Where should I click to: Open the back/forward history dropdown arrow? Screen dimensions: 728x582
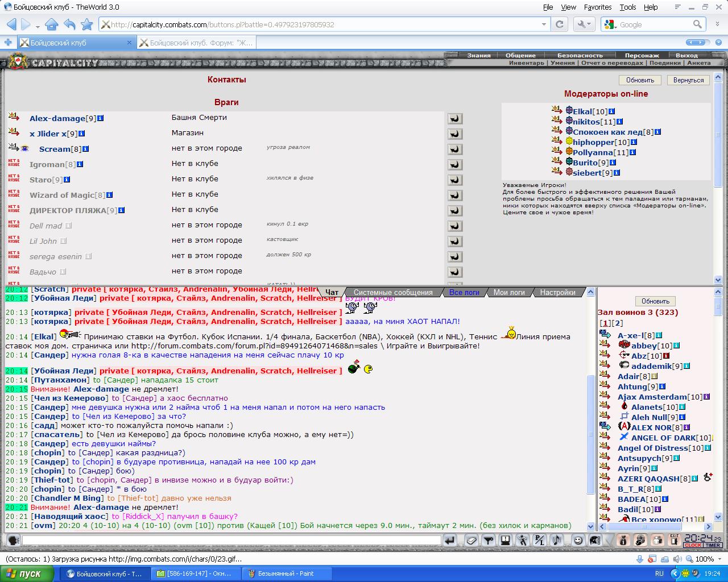point(38,26)
